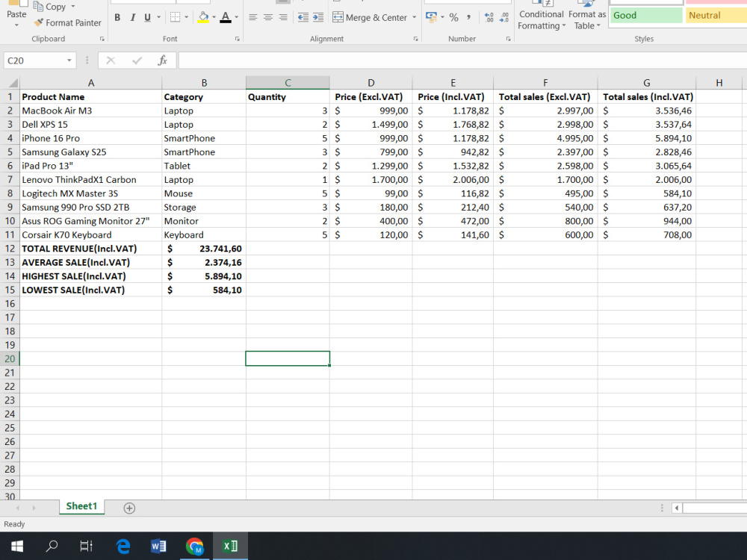747x560 pixels.
Task: Select the 'Total sales (Incl.VAT)' header cell
Action: tap(646, 96)
